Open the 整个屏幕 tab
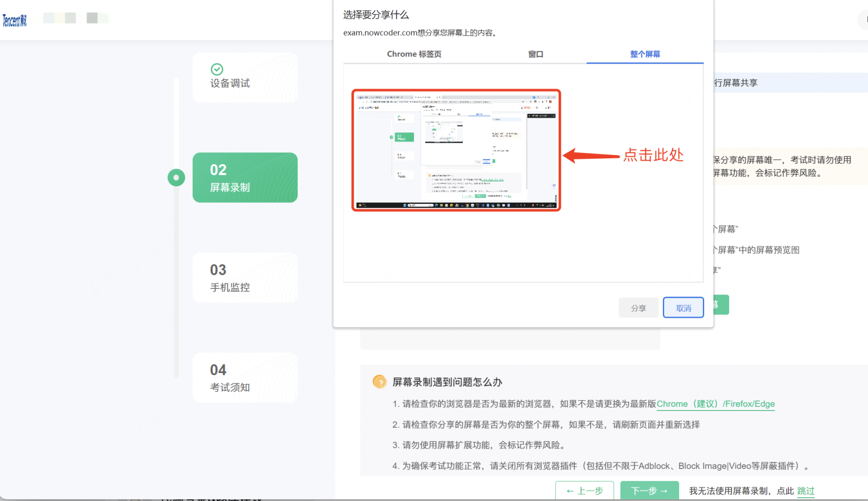The width and height of the screenshot is (868, 501). [x=644, y=54]
